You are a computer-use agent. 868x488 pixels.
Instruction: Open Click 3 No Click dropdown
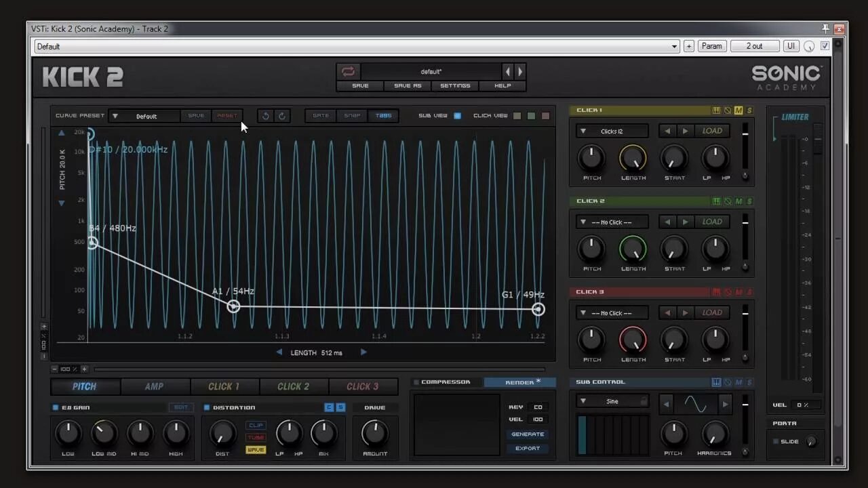point(612,312)
